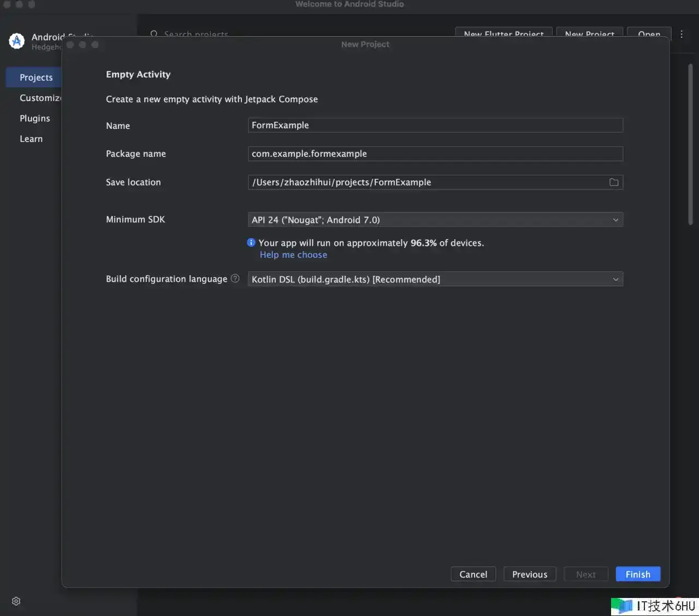Click the blue info icon near device percentage
This screenshot has height=616, width=699.
pyautogui.click(x=251, y=242)
